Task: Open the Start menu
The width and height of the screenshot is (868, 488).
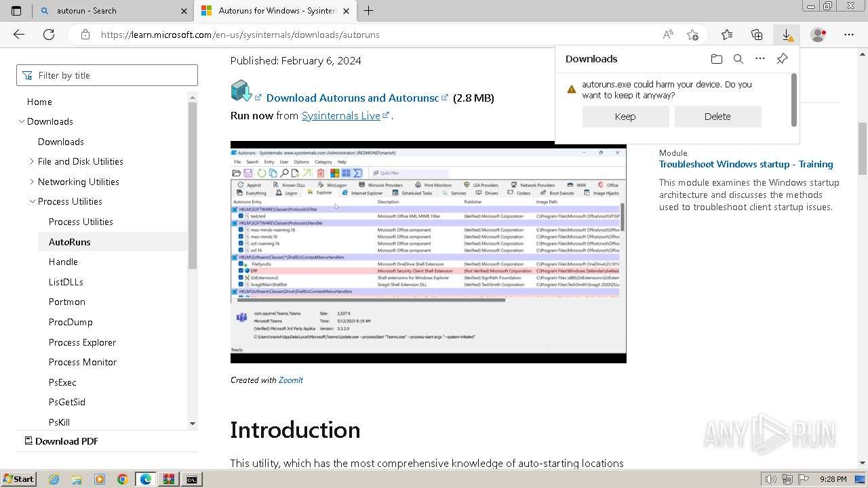Action: pyautogui.click(x=18, y=479)
